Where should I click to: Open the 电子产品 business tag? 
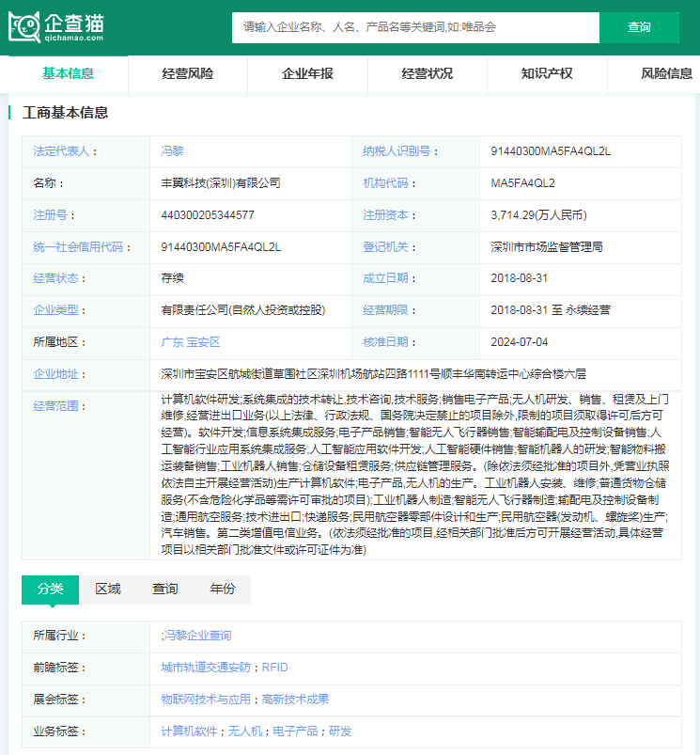pos(295,731)
